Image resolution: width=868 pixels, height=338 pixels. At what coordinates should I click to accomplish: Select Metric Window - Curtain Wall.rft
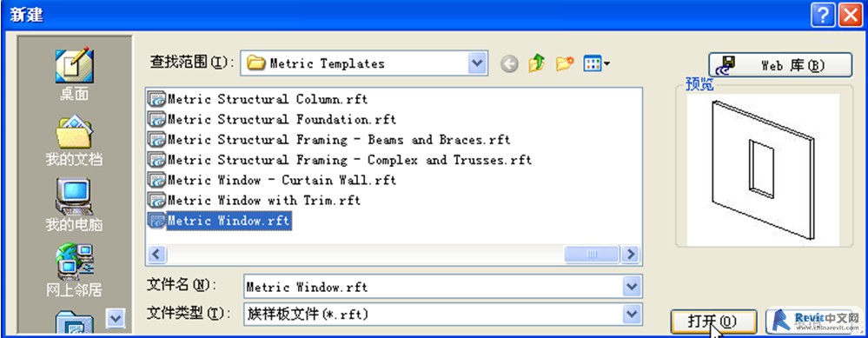click(x=282, y=181)
